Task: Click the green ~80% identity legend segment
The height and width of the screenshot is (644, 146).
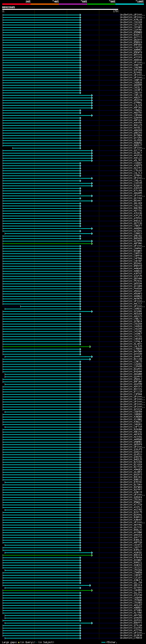Action: [x=101, y=4]
